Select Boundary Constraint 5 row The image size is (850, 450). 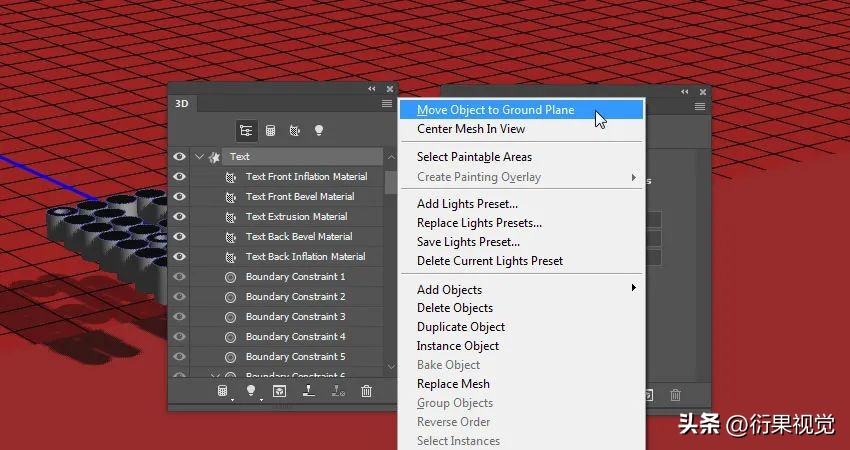pos(287,357)
